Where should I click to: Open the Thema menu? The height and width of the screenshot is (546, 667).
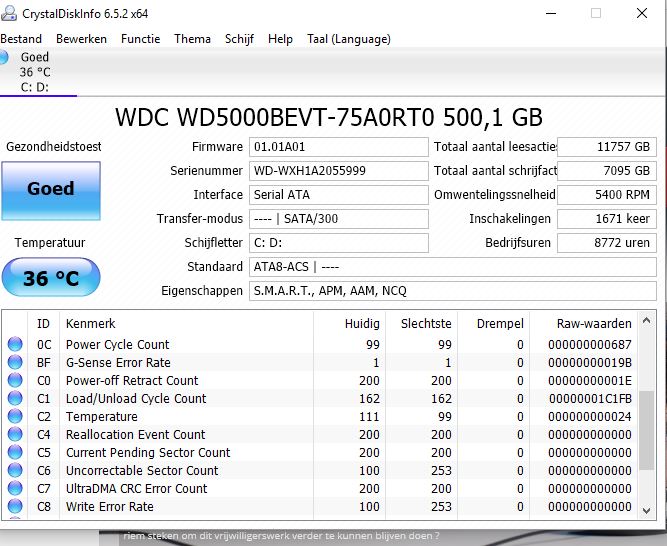click(192, 39)
